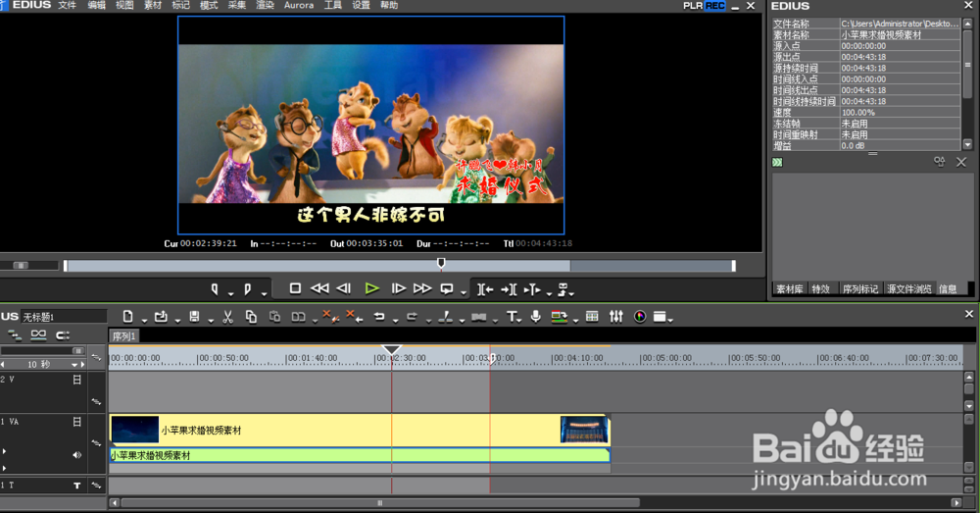Step forward one frame

[x=398, y=288]
